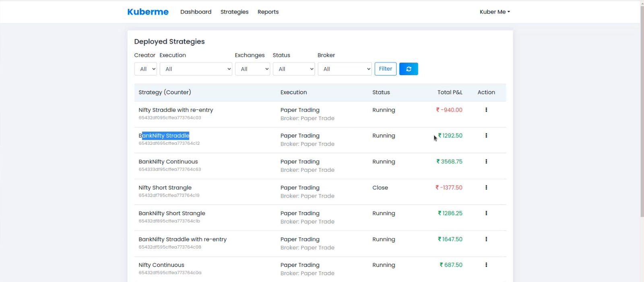Open action menu for BankNifty Continuous row
This screenshot has width=644, height=282.
[x=486, y=161]
